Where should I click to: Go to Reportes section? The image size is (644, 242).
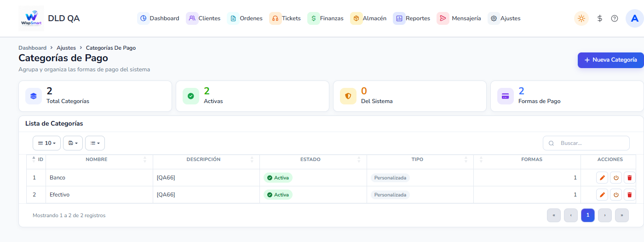(x=412, y=18)
